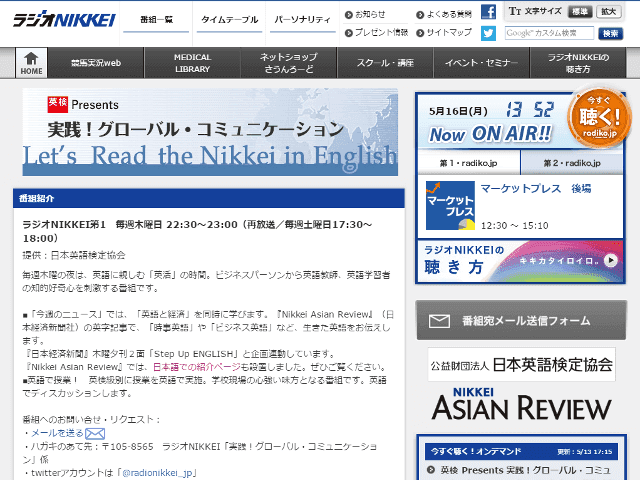Open スクール・講座 navigation item

pos(385,63)
